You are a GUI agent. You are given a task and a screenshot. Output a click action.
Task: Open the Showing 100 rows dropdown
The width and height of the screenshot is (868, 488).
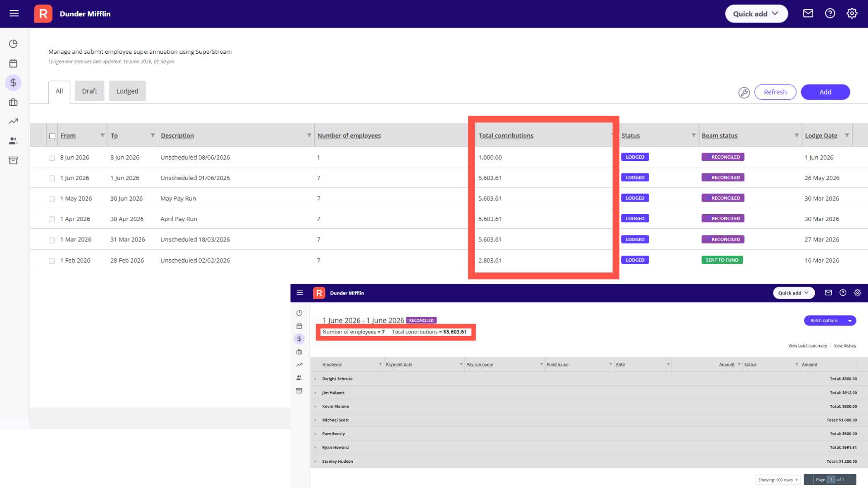point(778,480)
